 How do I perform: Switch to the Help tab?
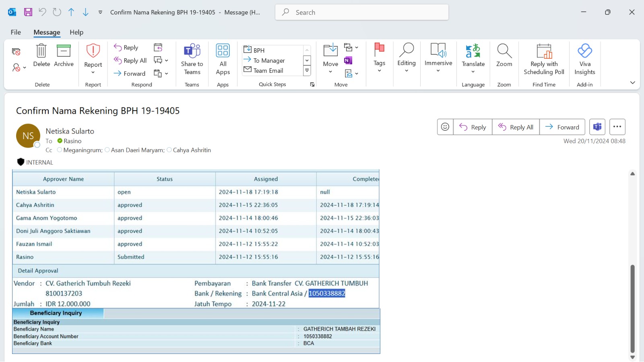click(x=76, y=32)
